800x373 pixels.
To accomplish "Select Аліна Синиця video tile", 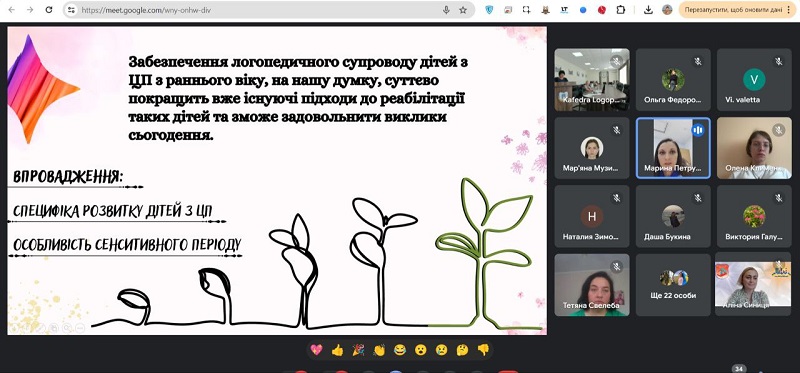I will [754, 285].
